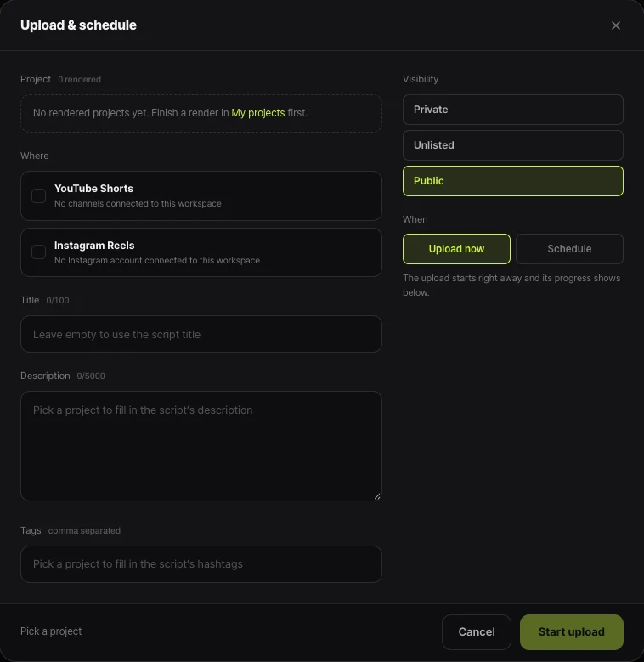The image size is (644, 662).
Task: Click the '0 rendered' counter text
Action: 79,79
